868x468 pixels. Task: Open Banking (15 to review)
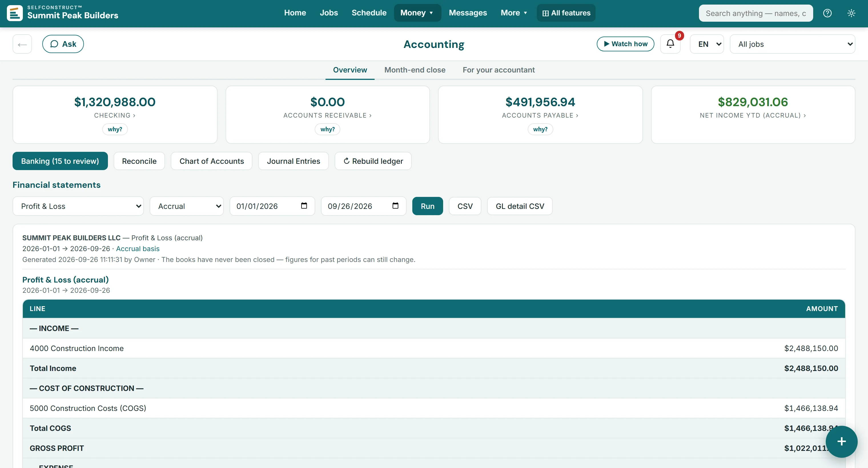pyautogui.click(x=60, y=161)
